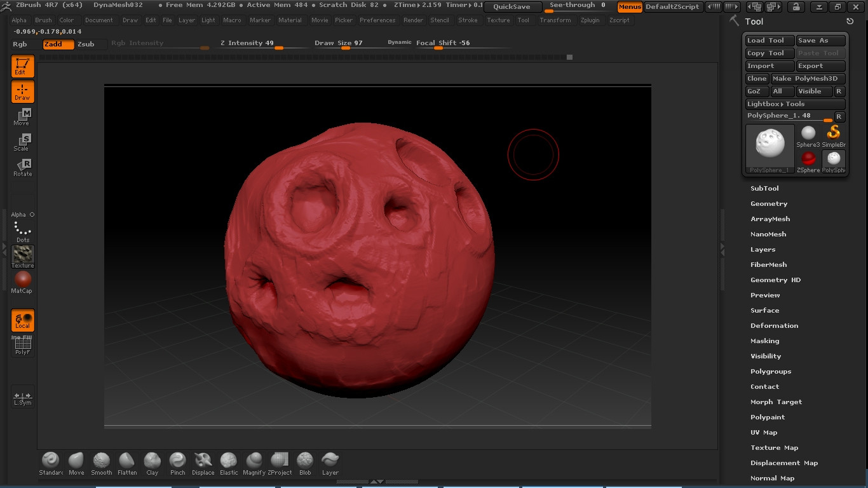
Task: Select the Scale transform mode
Action: [23, 142]
